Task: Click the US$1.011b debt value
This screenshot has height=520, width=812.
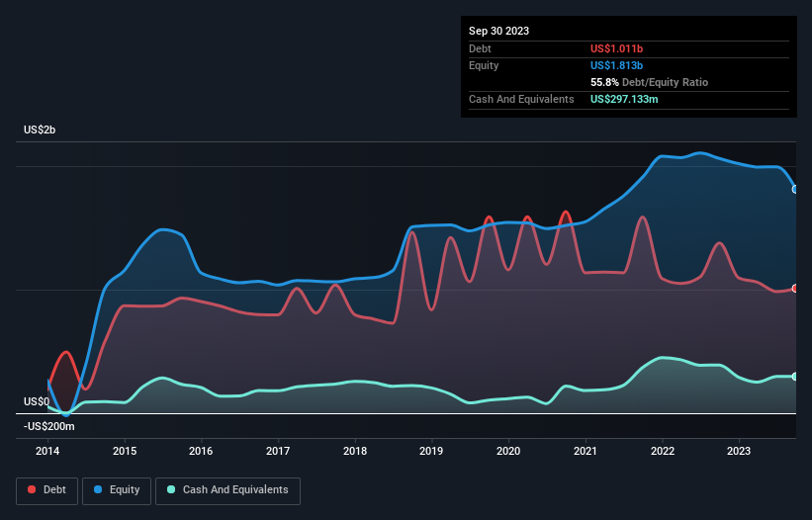Action: [616, 48]
